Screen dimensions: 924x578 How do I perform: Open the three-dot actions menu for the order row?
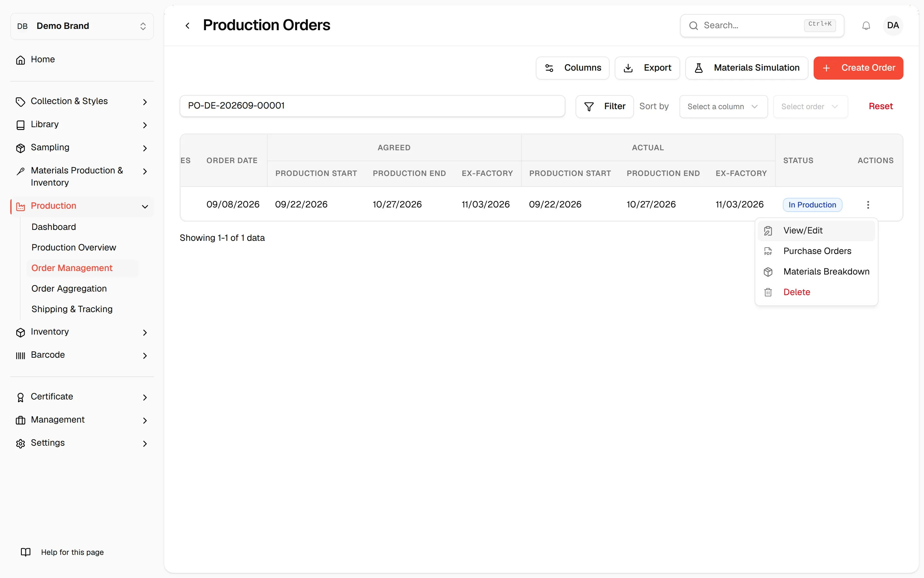click(x=868, y=205)
